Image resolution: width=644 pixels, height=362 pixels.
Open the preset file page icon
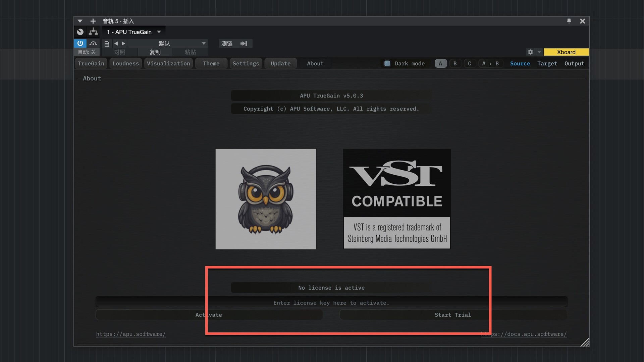coord(107,44)
